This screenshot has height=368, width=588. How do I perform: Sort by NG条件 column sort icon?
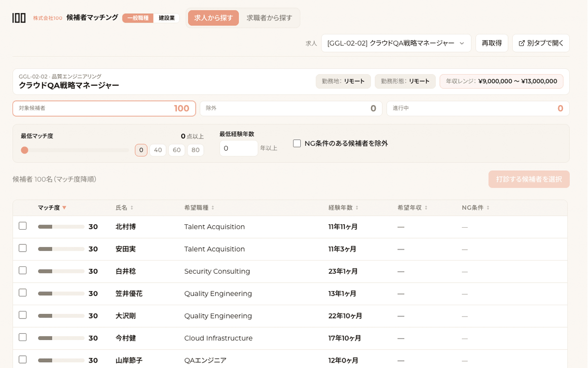click(x=488, y=208)
